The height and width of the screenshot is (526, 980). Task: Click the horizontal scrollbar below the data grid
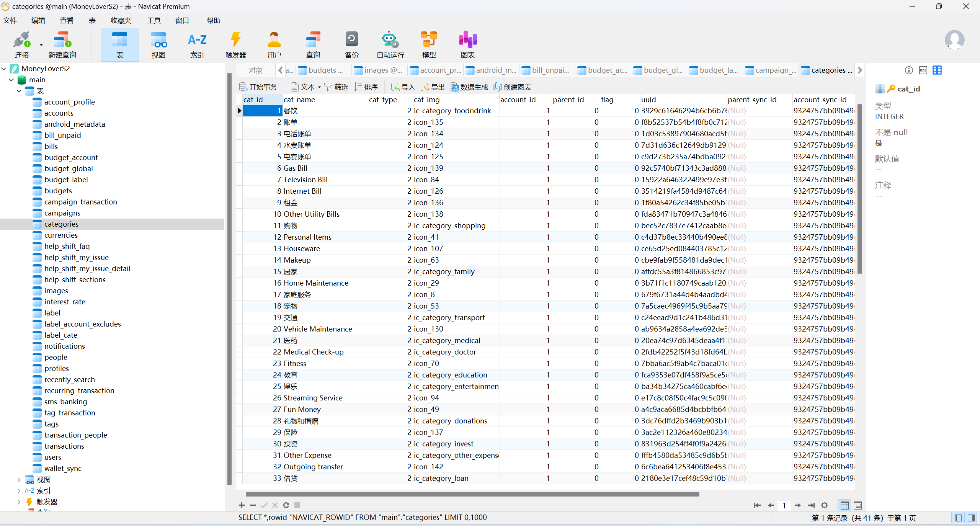pyautogui.click(x=472, y=494)
